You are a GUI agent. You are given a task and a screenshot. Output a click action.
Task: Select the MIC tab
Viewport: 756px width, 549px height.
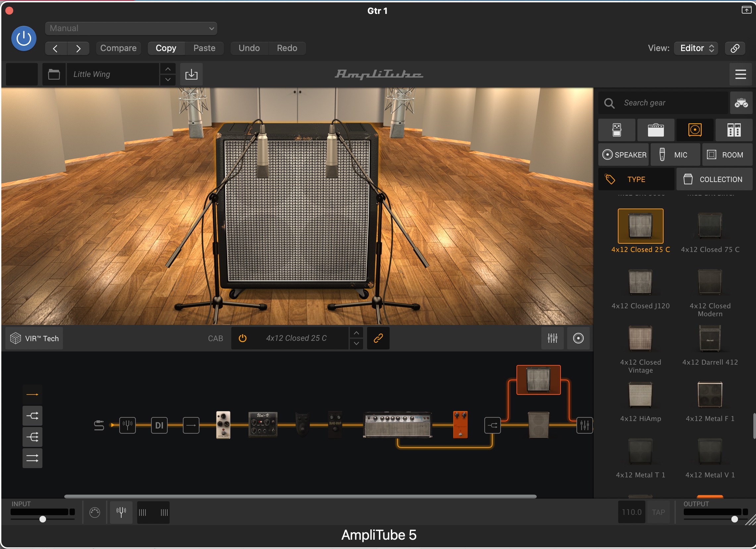pyautogui.click(x=675, y=155)
